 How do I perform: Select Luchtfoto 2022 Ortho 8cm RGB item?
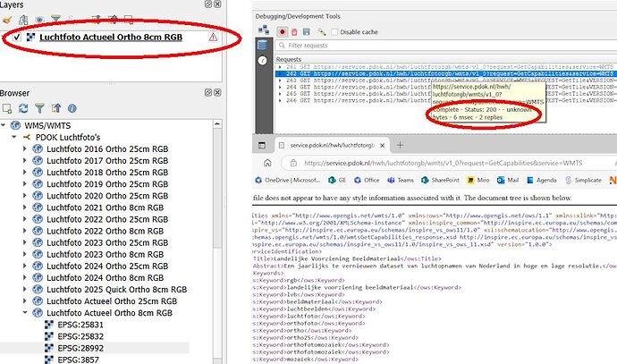105,231
